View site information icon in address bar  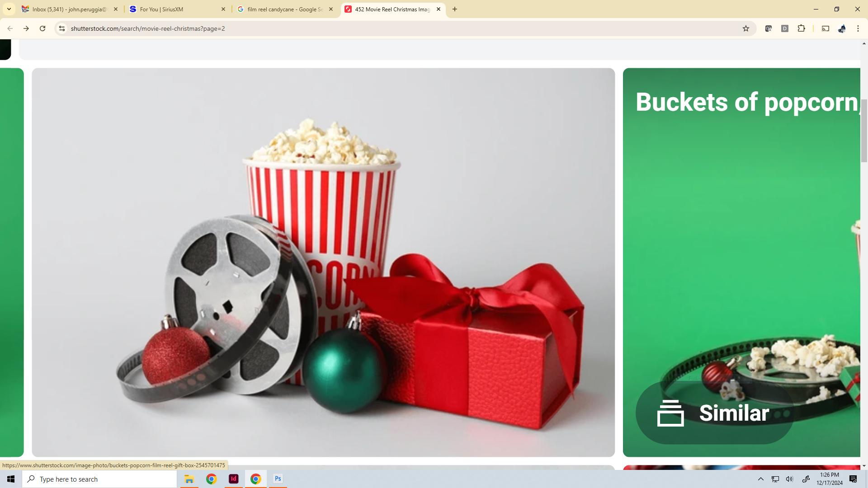click(x=62, y=28)
